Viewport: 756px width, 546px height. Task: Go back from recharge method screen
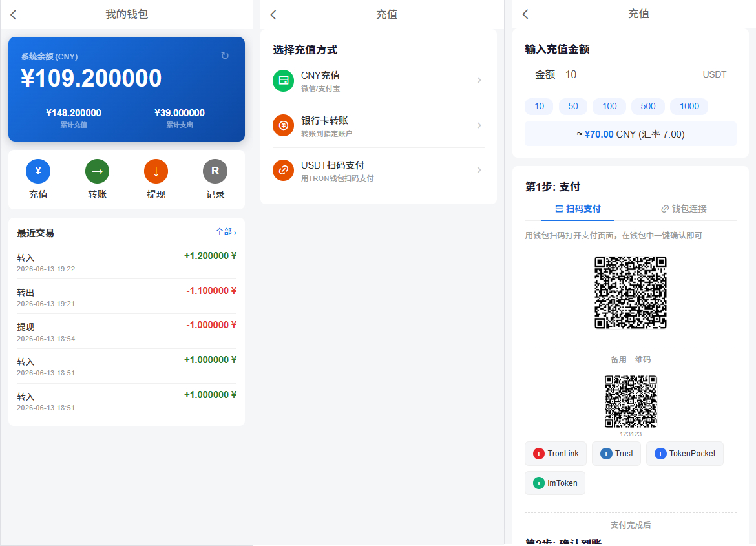click(273, 15)
